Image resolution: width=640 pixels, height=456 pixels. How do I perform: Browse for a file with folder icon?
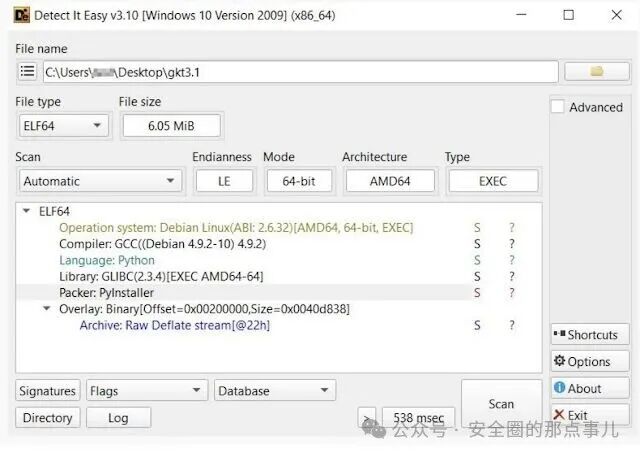click(597, 72)
